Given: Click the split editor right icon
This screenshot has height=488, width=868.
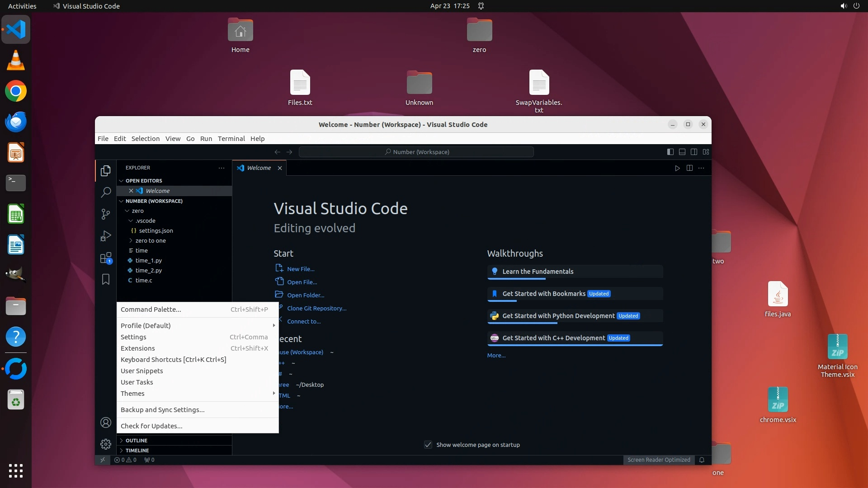Looking at the screenshot, I should tap(689, 168).
